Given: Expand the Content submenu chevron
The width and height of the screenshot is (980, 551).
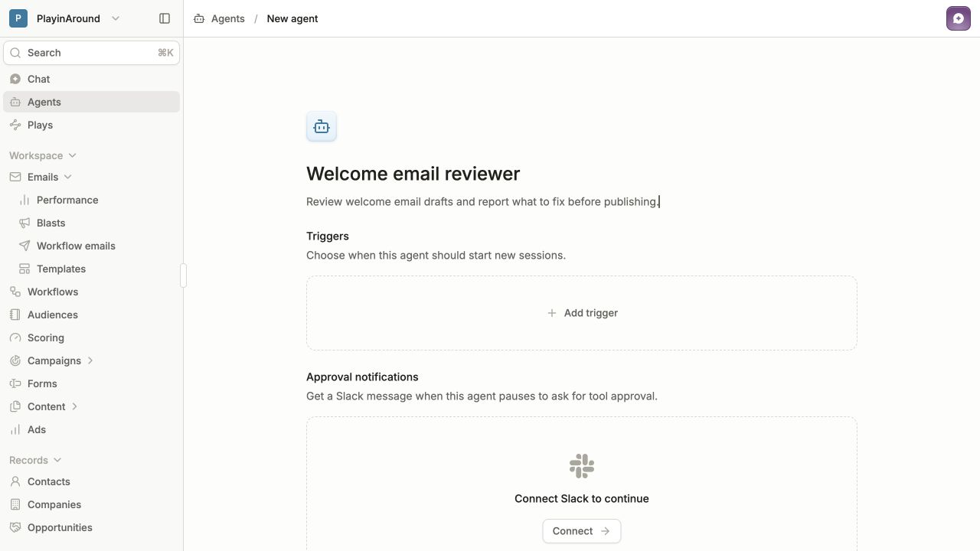Looking at the screenshot, I should point(75,406).
